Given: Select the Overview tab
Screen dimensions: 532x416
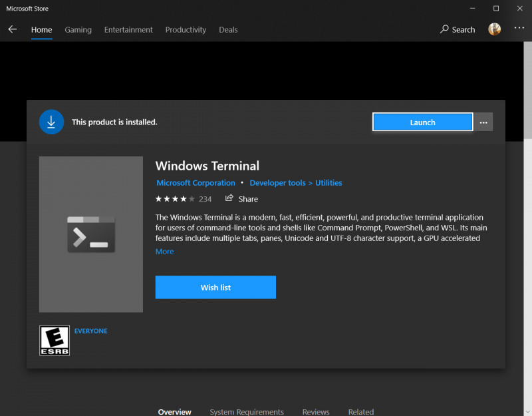Looking at the screenshot, I should coord(174,411).
